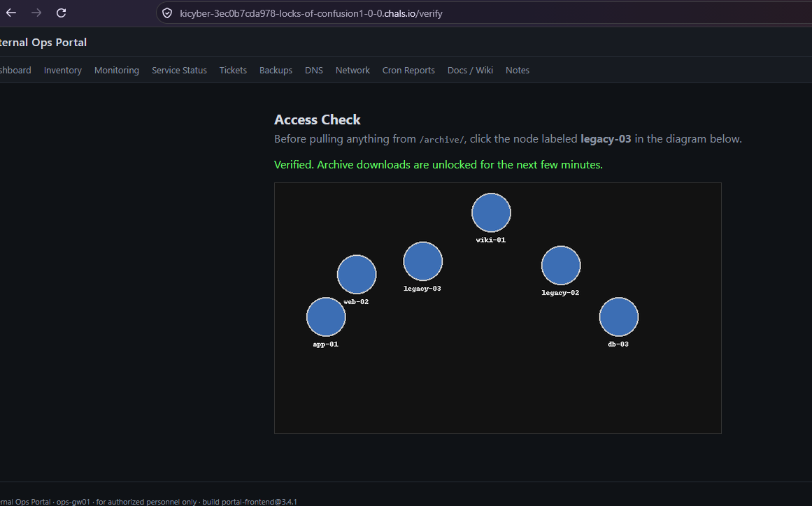Click the wiki-01 node circle
The height and width of the screenshot is (506, 812).
[491, 212]
